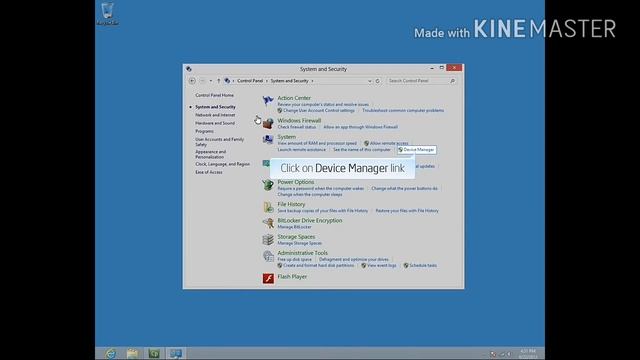Click View event logs
The height and width of the screenshot is (360, 640).
click(x=382, y=266)
